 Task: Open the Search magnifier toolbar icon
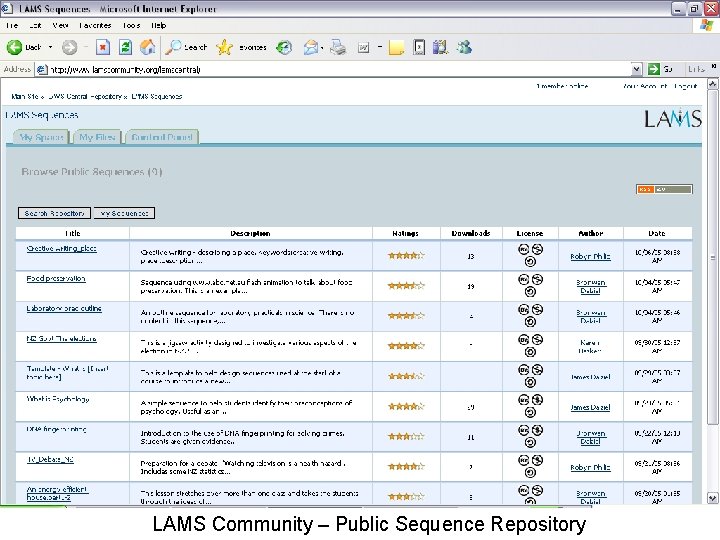(175, 47)
